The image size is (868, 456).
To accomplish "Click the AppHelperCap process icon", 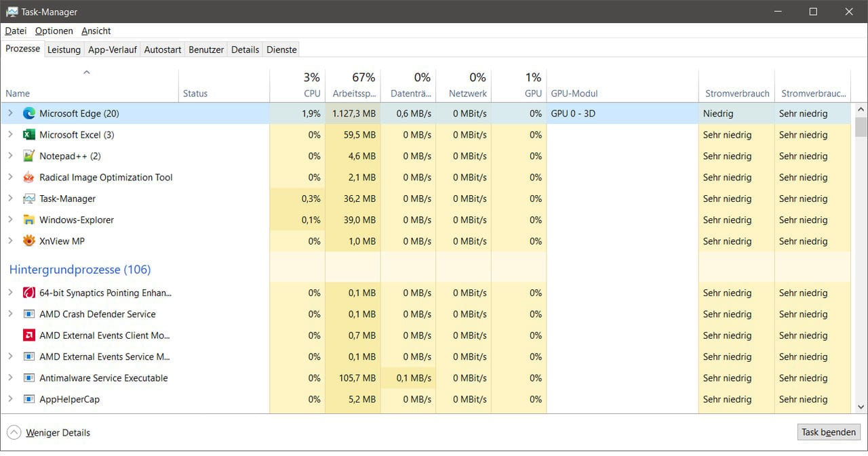I will pos(28,399).
